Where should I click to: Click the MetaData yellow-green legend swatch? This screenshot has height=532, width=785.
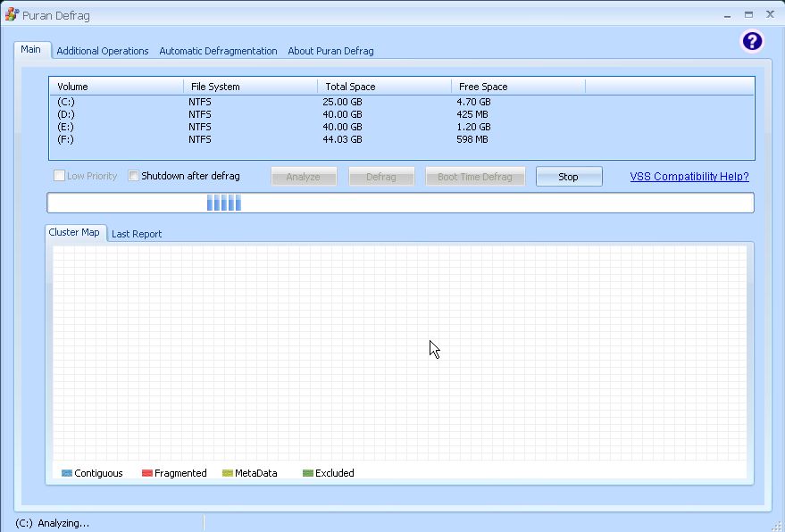point(228,473)
